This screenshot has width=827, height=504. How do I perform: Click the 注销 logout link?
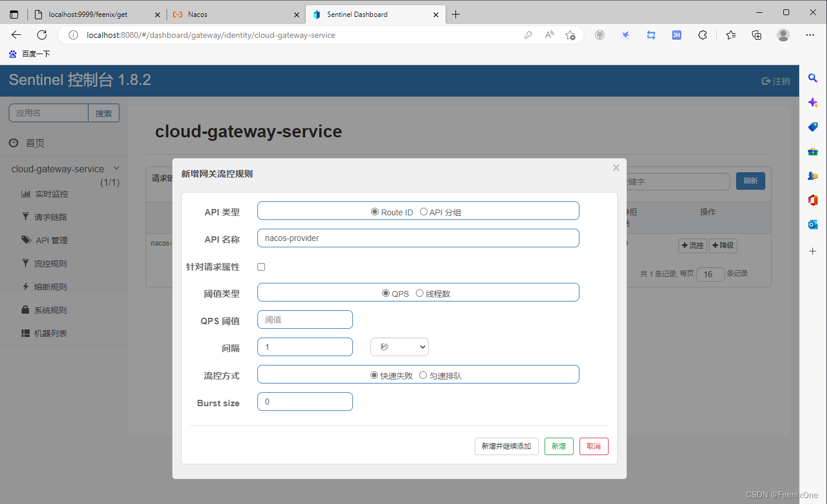pyautogui.click(x=776, y=81)
